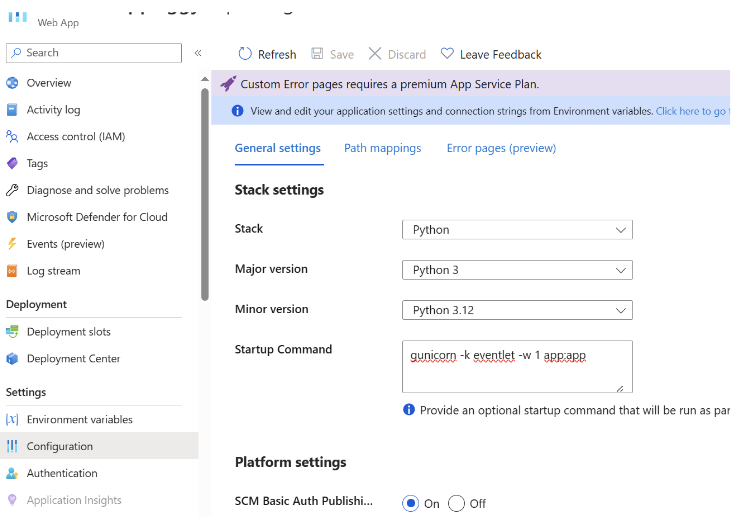This screenshot has height=517, width=755.
Task: Click the scrollbar up arrow
Action: point(205,79)
